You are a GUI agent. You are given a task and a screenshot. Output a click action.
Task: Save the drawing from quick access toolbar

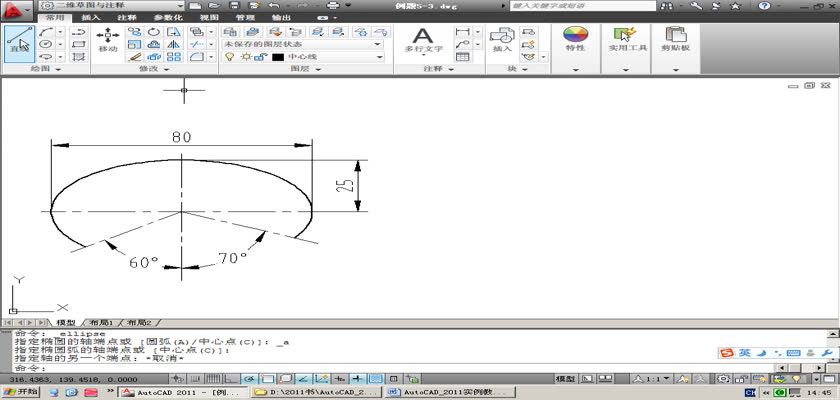[234, 5]
